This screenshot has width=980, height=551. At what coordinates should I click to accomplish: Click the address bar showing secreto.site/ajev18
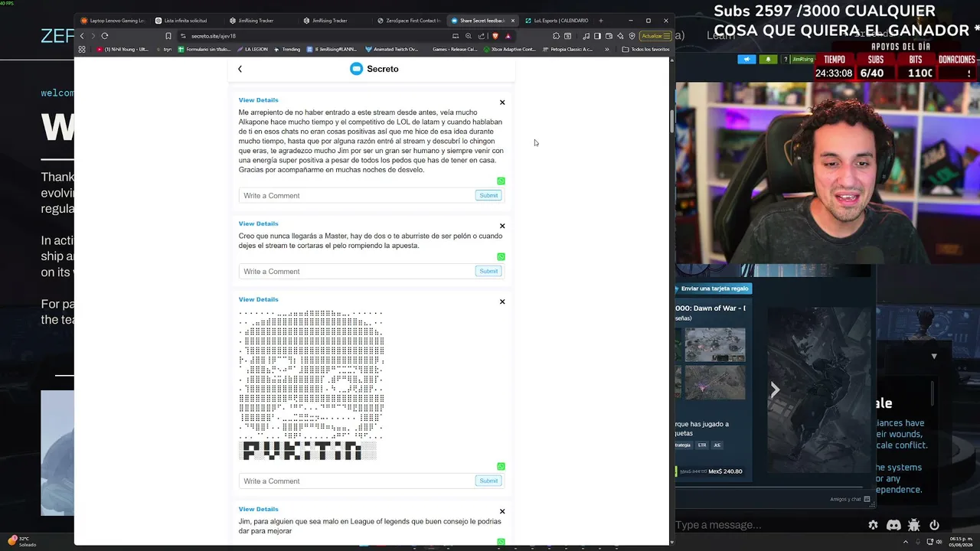pyautogui.click(x=314, y=36)
